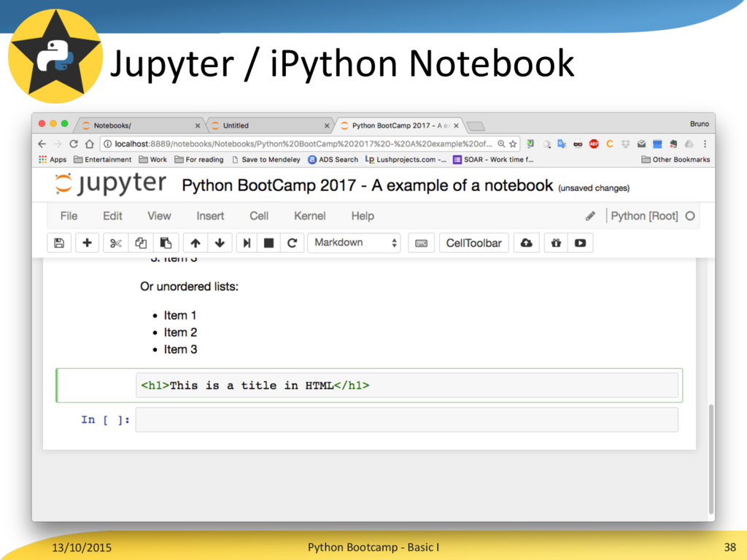Viewport: 747px width, 560px height.
Task: Open command palette keyboard icon
Action: tap(421, 243)
